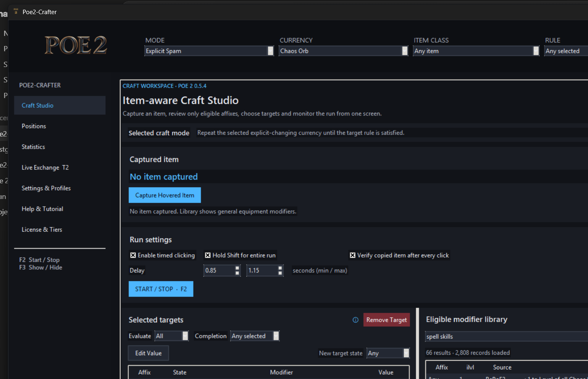Click the "Item-aware Craft Studio" heading
The height and width of the screenshot is (379, 588).
tap(181, 101)
